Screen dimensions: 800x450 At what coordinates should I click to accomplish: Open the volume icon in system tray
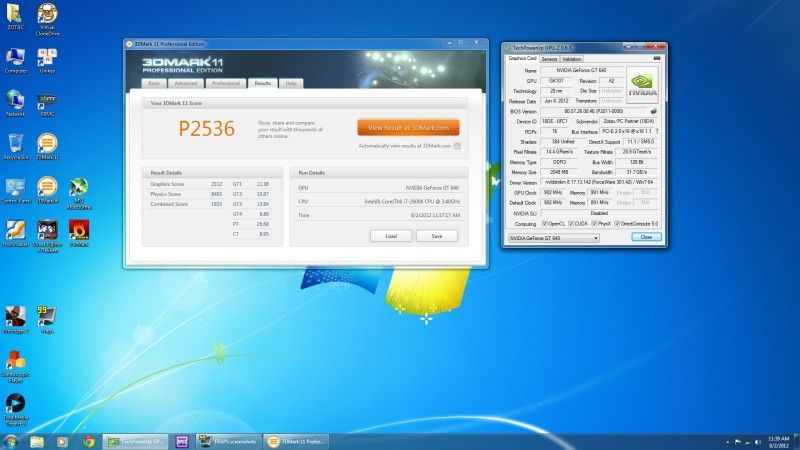click(x=758, y=442)
